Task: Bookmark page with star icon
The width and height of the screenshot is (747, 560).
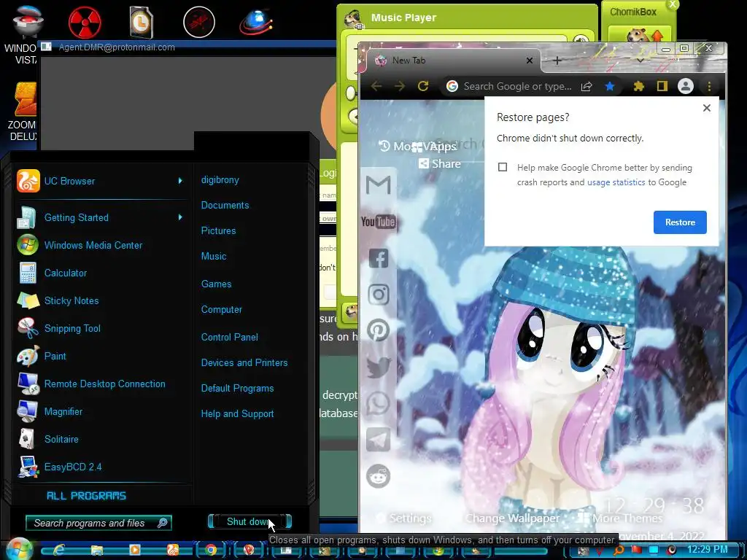Action: click(610, 86)
